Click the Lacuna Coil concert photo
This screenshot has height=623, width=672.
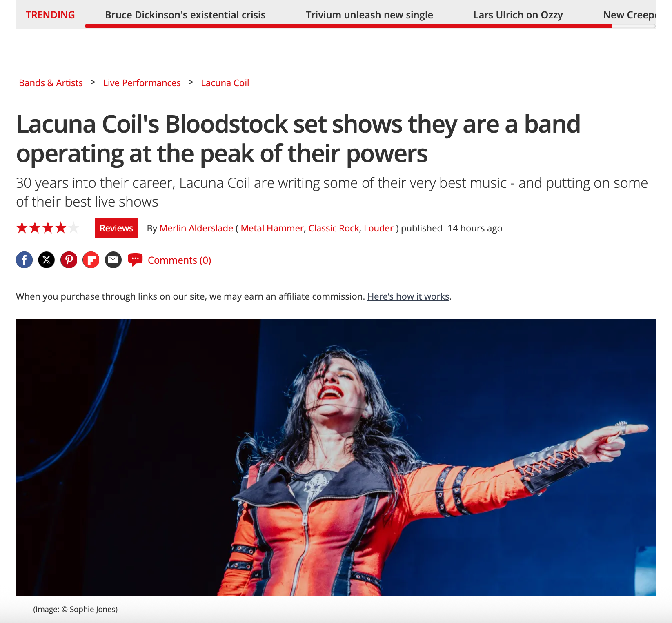(x=336, y=457)
